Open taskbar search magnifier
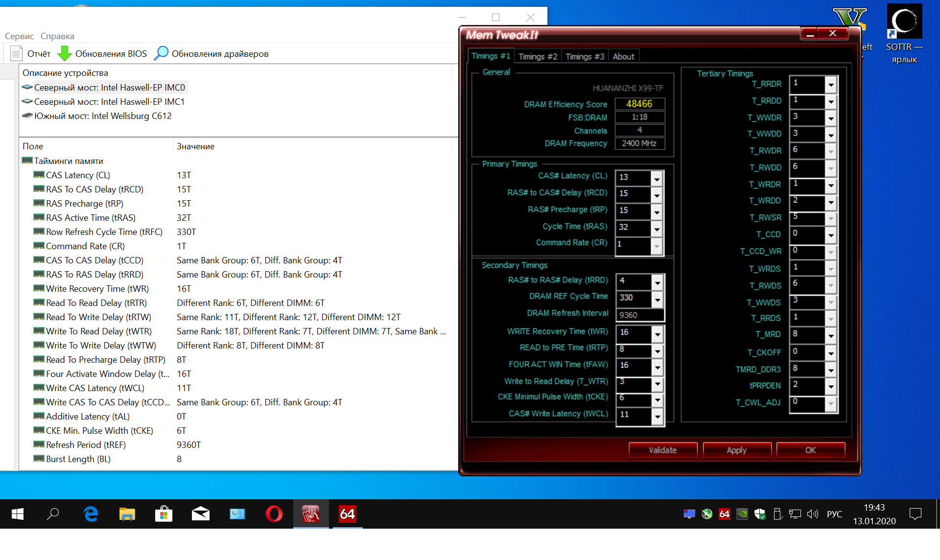The height and width of the screenshot is (560, 940). [x=53, y=514]
